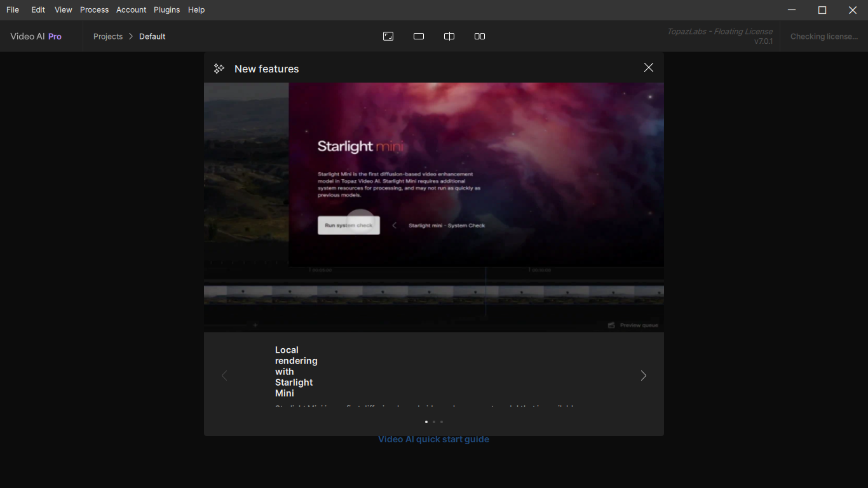Open the File menu

pyautogui.click(x=13, y=10)
